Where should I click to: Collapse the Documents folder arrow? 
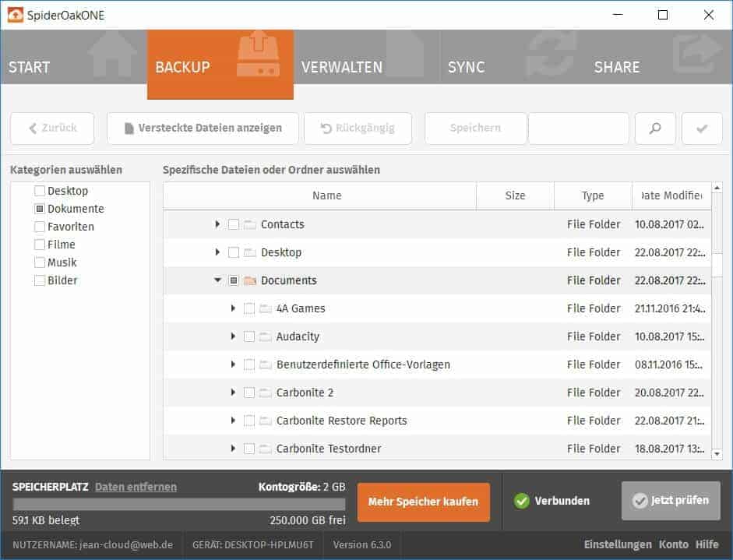point(217,280)
